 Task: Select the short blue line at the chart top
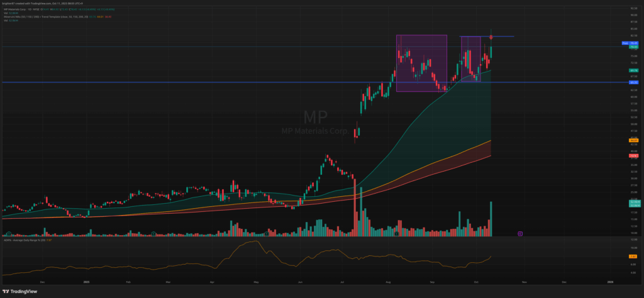click(503, 36)
